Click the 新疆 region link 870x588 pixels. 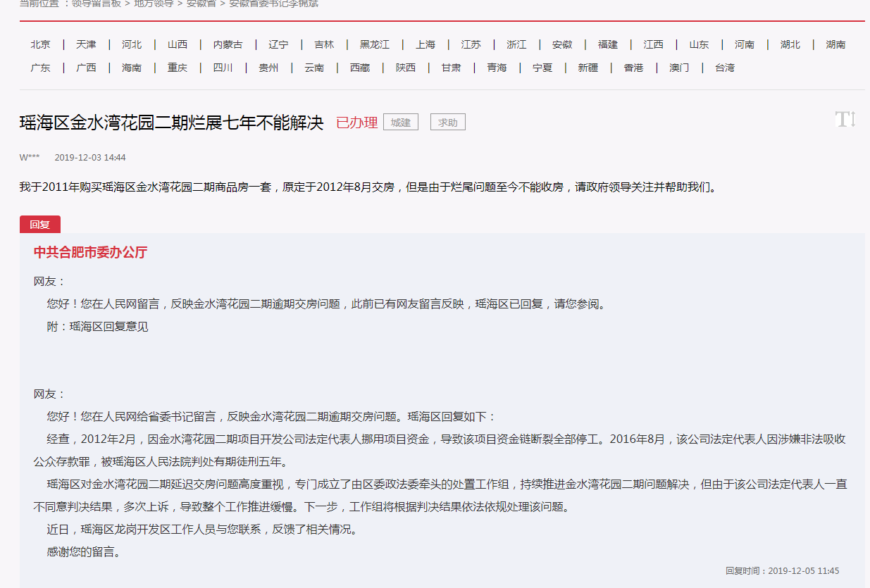(588, 68)
